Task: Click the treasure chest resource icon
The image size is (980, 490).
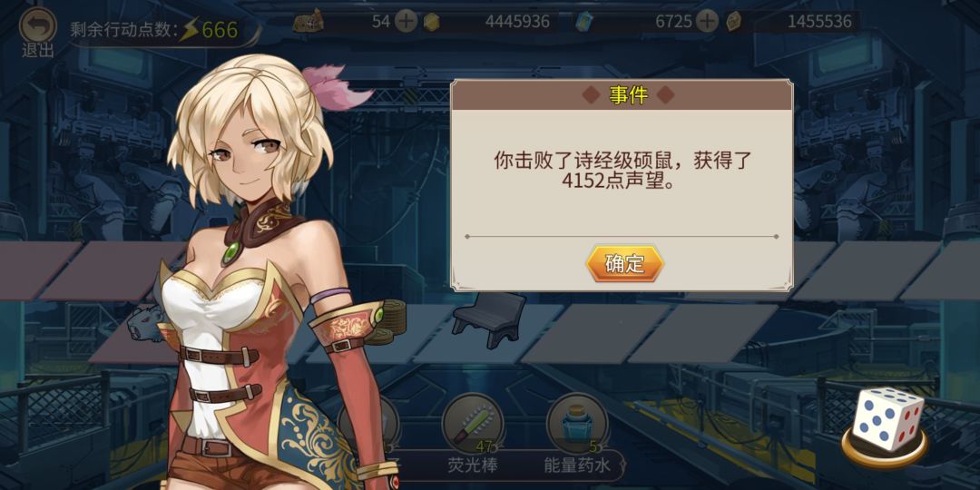Action: pos(309,21)
